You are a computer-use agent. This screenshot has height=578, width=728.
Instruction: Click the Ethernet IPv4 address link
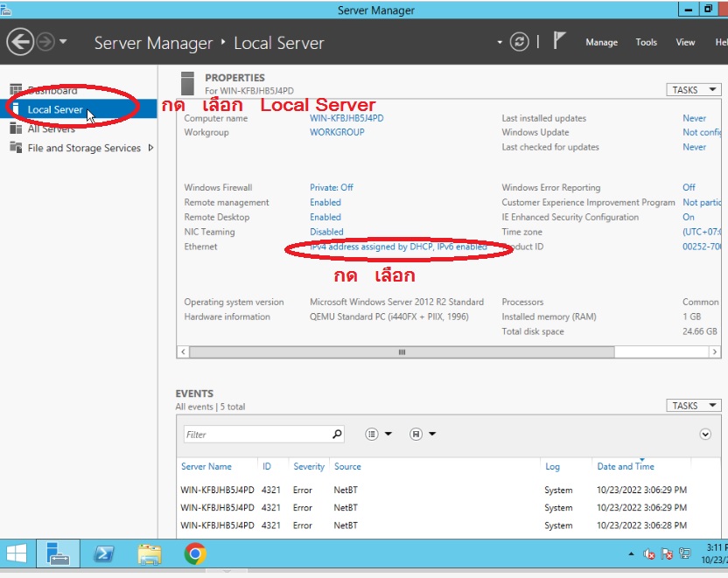point(398,247)
